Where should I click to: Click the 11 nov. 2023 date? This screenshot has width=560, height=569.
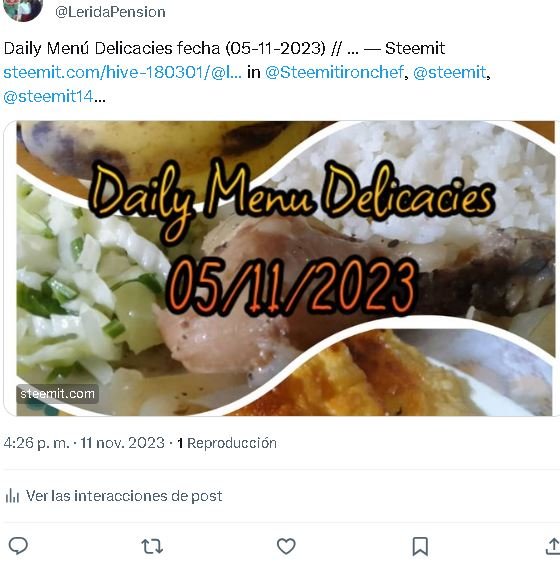point(122,443)
